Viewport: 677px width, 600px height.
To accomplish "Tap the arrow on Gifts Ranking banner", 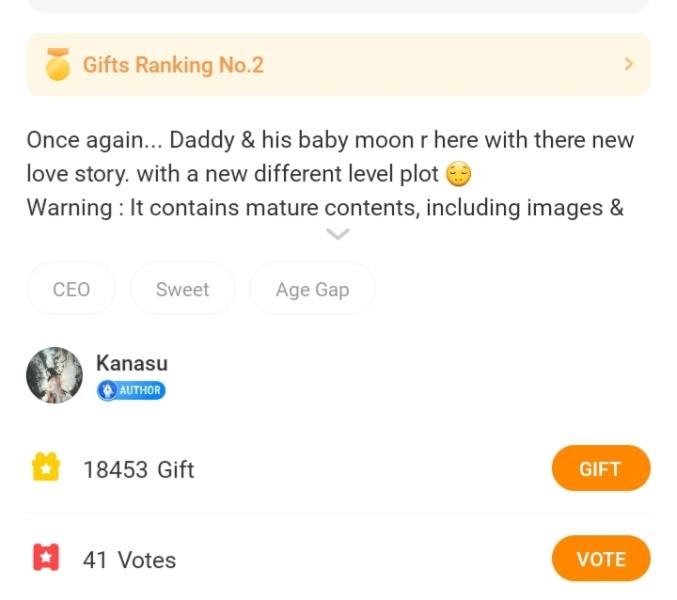I will pos(628,65).
